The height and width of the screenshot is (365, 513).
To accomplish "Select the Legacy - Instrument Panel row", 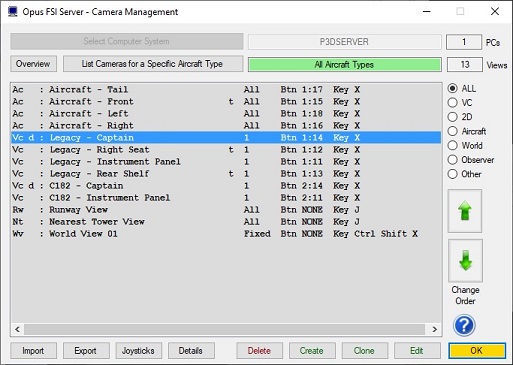I will click(226, 162).
